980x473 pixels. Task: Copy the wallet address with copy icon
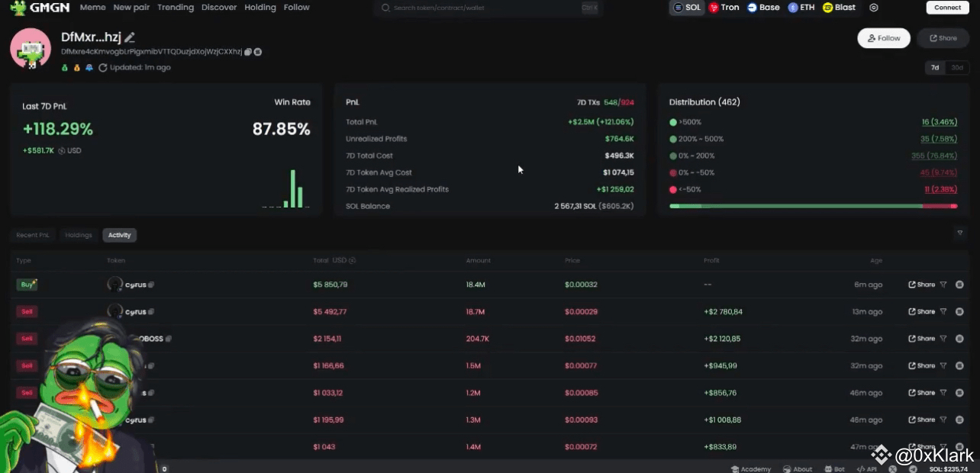click(248, 52)
